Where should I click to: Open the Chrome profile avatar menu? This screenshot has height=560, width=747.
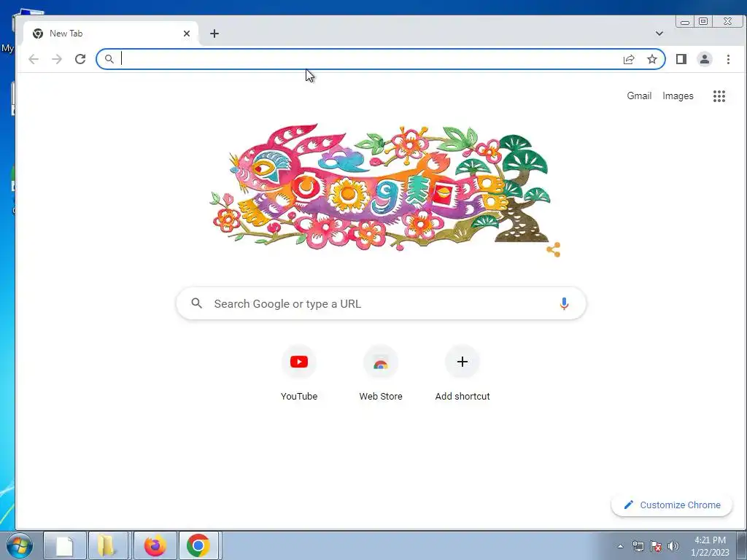(x=705, y=59)
